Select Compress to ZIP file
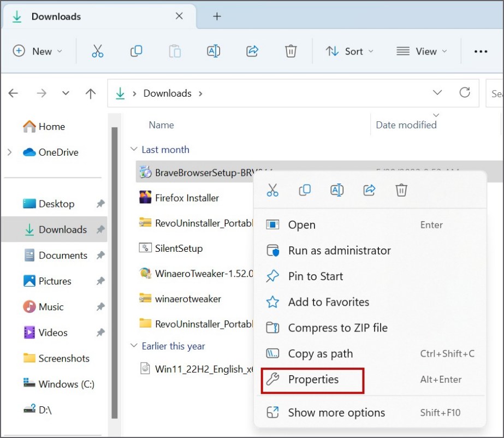504x438 pixels. click(x=337, y=328)
